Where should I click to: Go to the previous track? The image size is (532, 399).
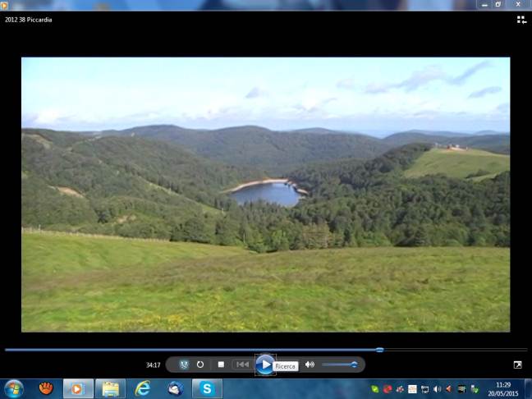point(241,365)
